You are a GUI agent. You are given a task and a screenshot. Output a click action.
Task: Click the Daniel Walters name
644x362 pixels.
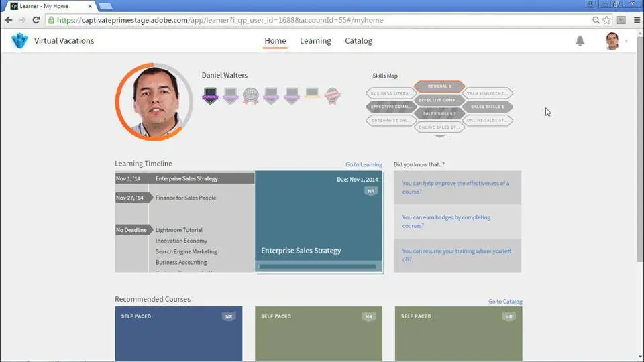coord(224,76)
